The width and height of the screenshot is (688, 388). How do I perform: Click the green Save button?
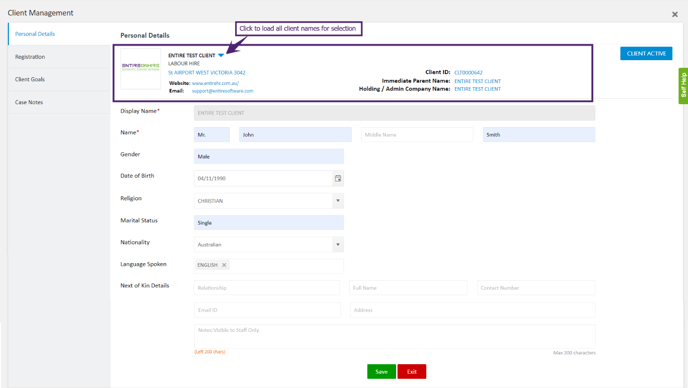coord(381,372)
